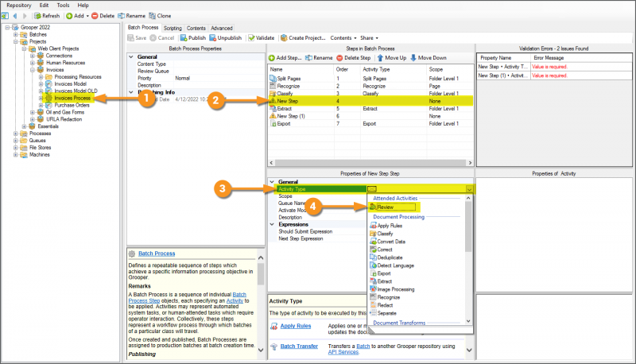The height and width of the screenshot is (364, 636).
Task: Open the Edit menu
Action: click(44, 6)
